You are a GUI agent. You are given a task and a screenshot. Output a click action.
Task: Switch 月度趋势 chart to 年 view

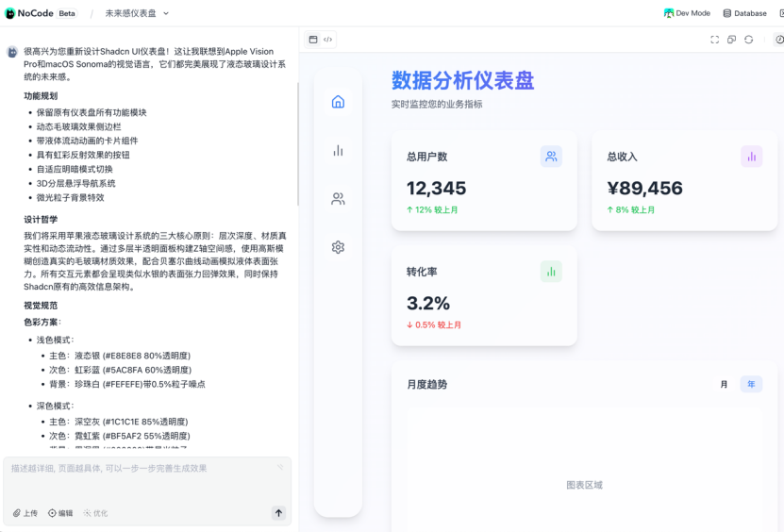pos(751,384)
